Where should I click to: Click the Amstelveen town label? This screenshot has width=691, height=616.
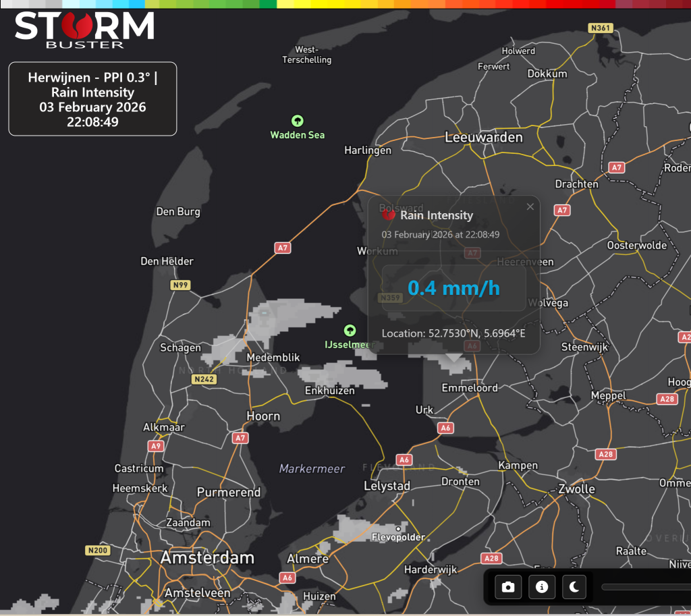198,593
